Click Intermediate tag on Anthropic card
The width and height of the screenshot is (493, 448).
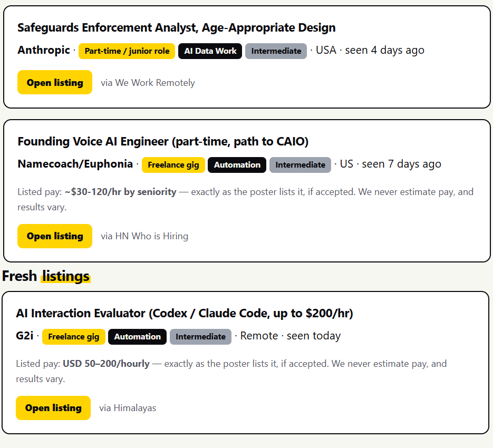pyautogui.click(x=276, y=51)
